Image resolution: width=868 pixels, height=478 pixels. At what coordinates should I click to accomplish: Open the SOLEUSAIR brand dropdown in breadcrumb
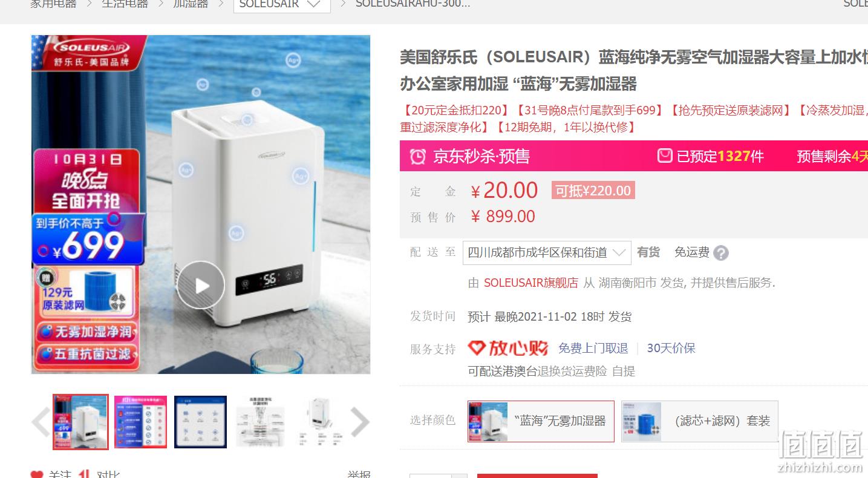(282, 5)
